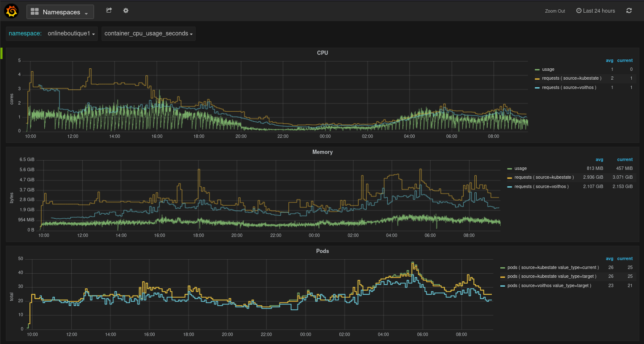Open the container_cpu_usage_seconds metric dropdown
The height and width of the screenshot is (344, 644).
click(148, 33)
